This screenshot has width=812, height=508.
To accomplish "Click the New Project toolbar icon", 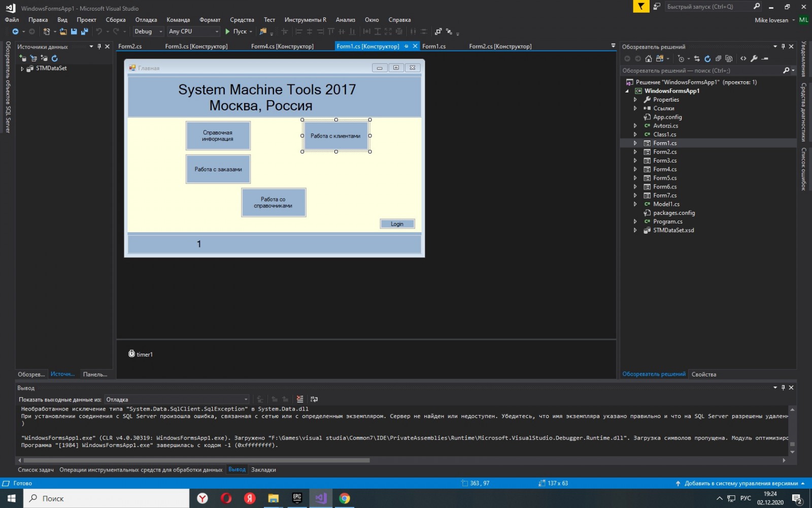I will coord(47,31).
